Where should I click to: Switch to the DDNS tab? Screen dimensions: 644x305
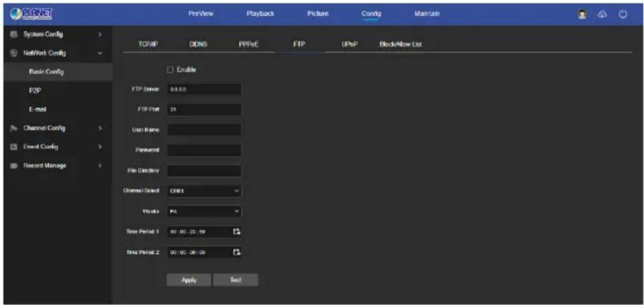tap(197, 45)
